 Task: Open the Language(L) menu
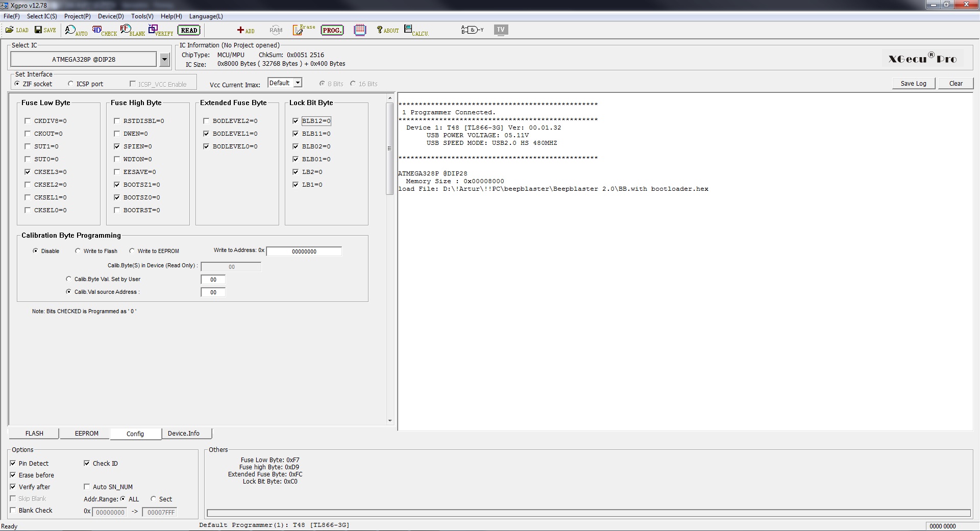tap(206, 16)
